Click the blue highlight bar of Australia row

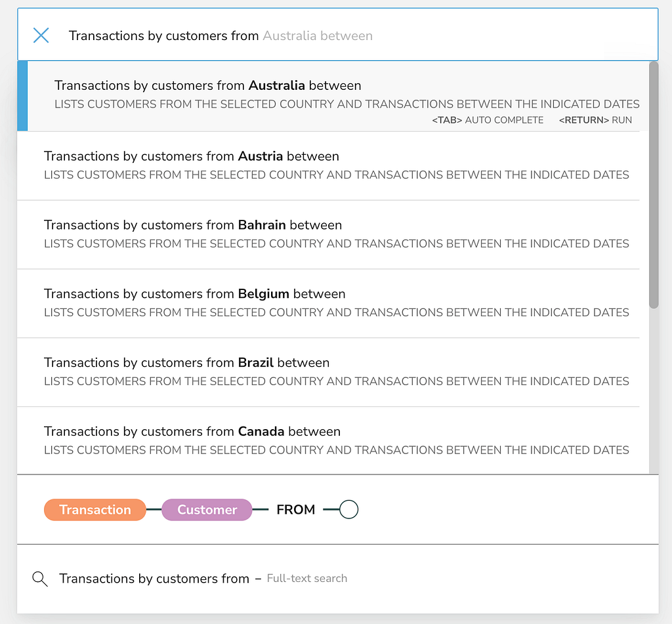coord(22,96)
